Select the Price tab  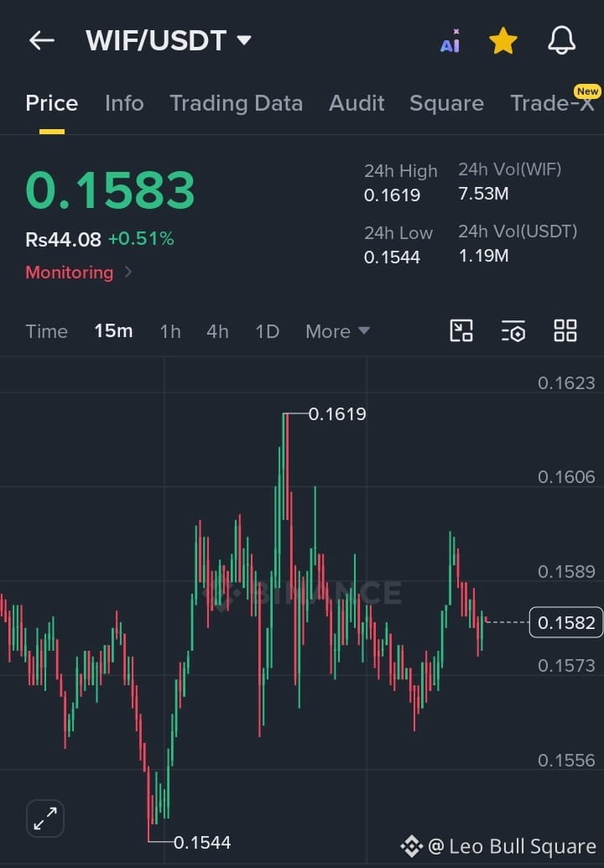(52, 103)
